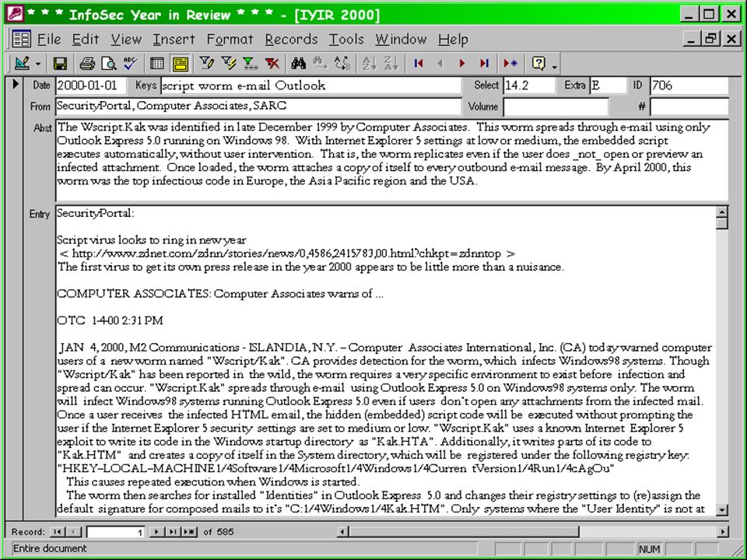The image size is (747, 560).
Task: Open the Insert menu
Action: [x=174, y=39]
